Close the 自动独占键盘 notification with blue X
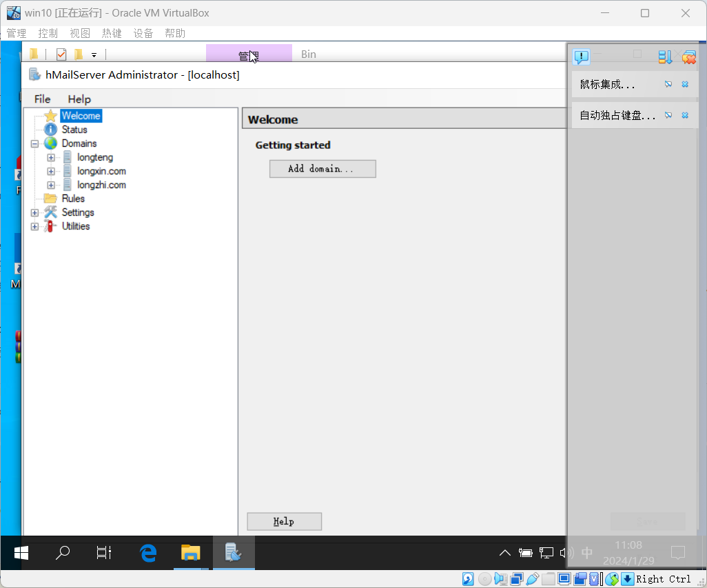707x588 pixels. point(685,115)
